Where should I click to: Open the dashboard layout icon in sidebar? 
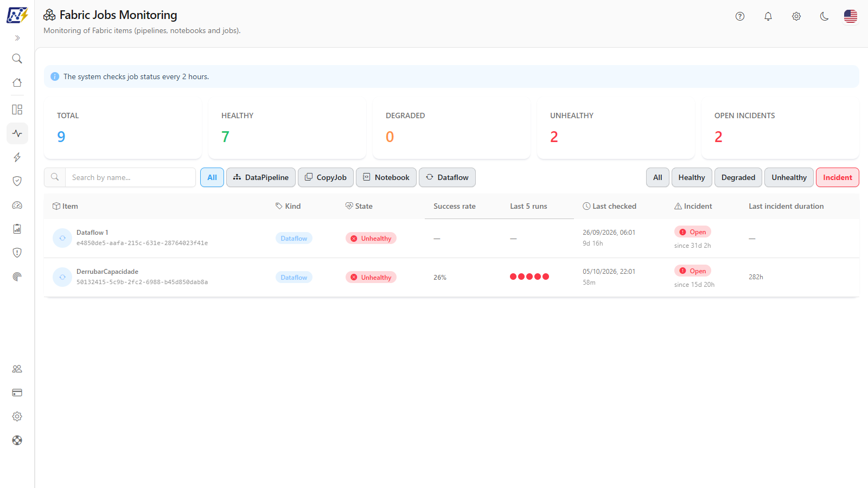click(17, 110)
